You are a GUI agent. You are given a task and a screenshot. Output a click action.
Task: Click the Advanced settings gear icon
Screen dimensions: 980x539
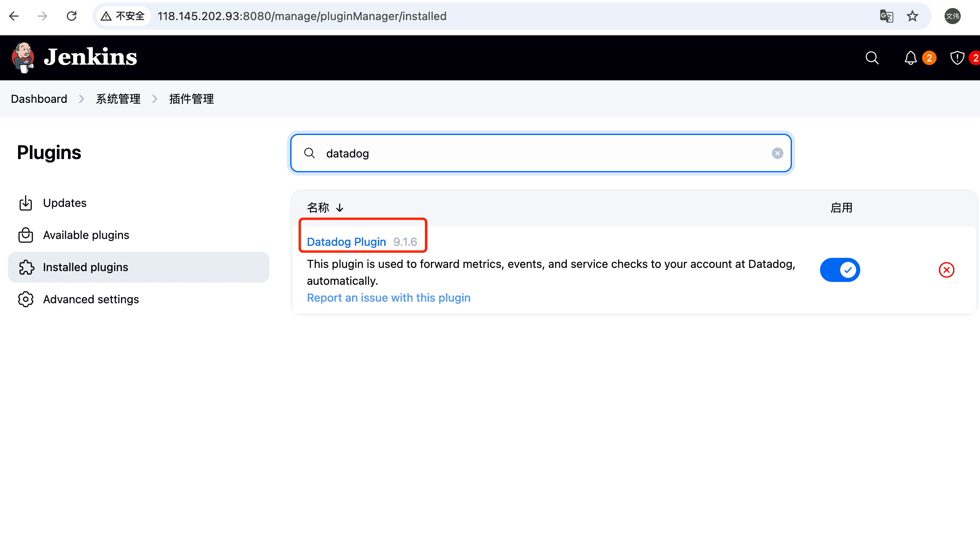tap(26, 299)
